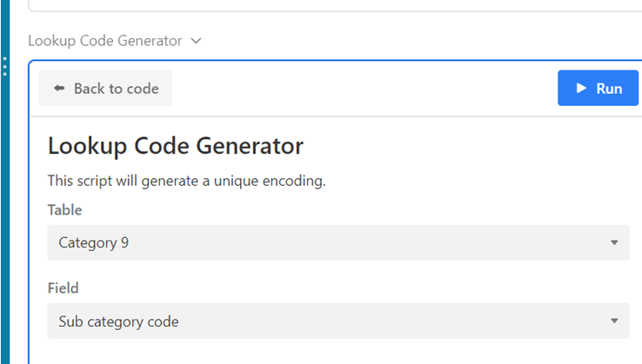The height and width of the screenshot is (364, 642).
Task: Select the Category 9 table value
Action: coord(94,243)
